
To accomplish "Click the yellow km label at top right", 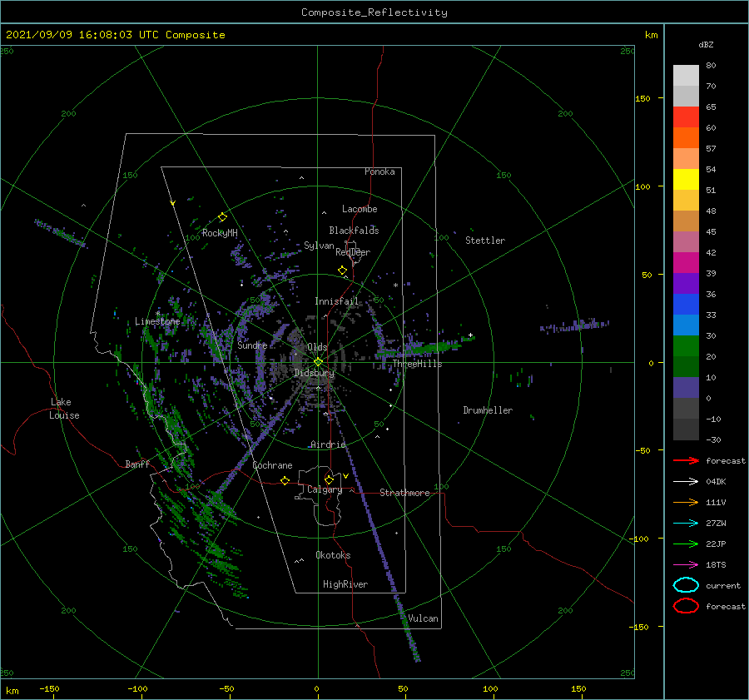I will [651, 35].
